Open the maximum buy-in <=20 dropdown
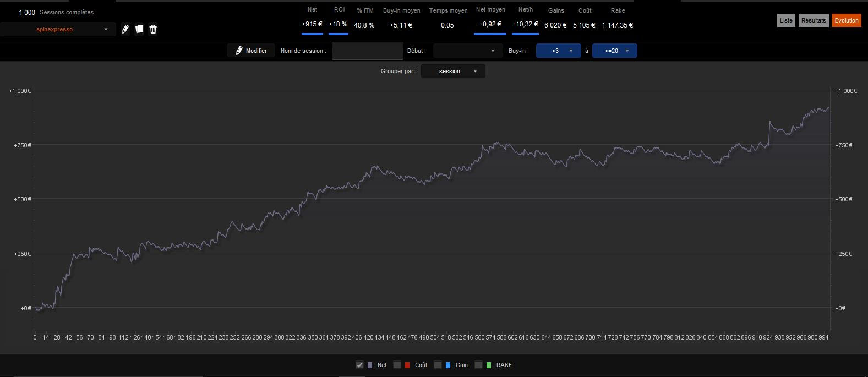The width and height of the screenshot is (868, 377). 614,51
